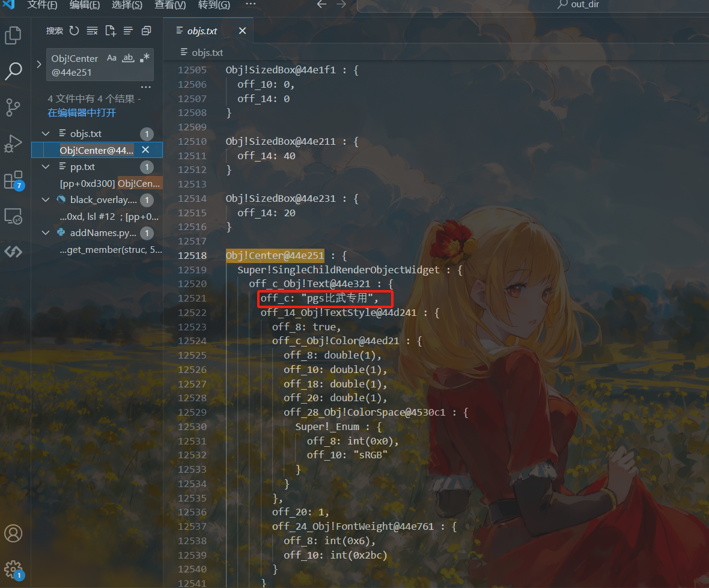Open the 转到(G) menu
The height and width of the screenshot is (588, 709).
214,5
